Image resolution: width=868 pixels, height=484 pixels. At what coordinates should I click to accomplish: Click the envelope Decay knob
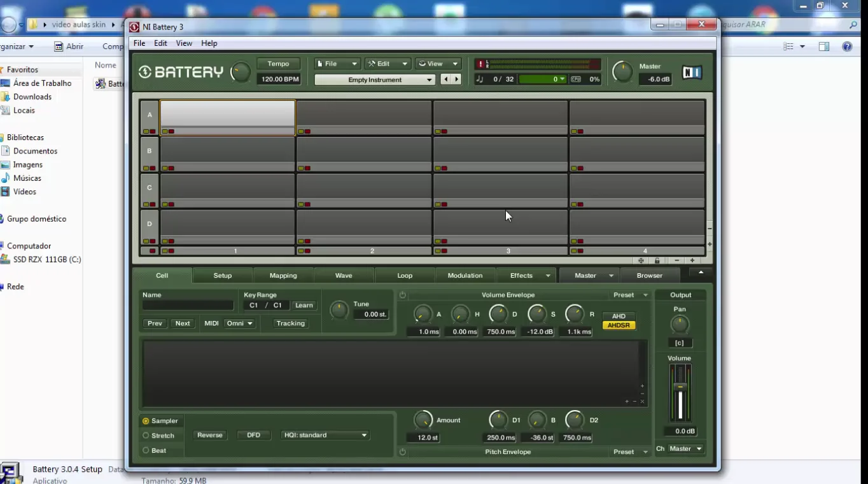[x=499, y=314]
